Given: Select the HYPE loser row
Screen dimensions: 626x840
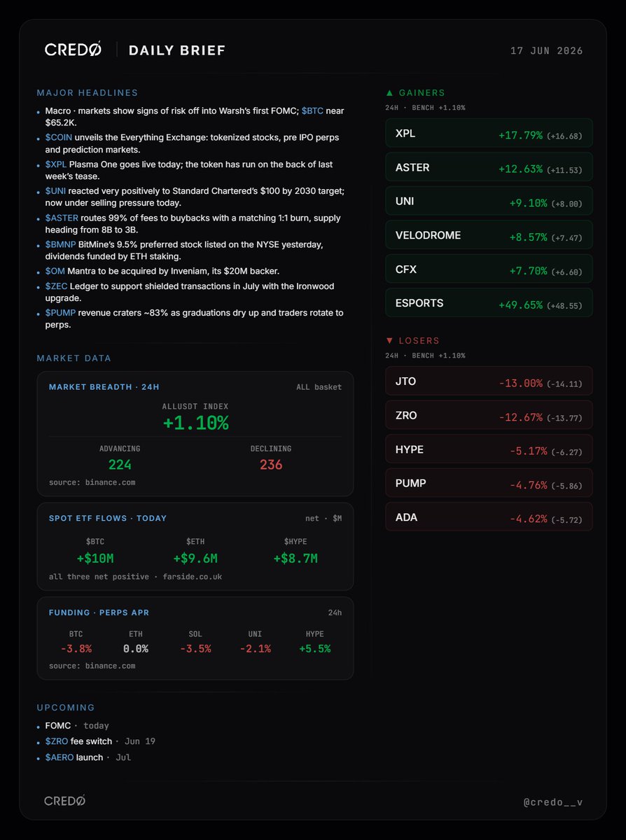Looking at the screenshot, I should pos(489,449).
